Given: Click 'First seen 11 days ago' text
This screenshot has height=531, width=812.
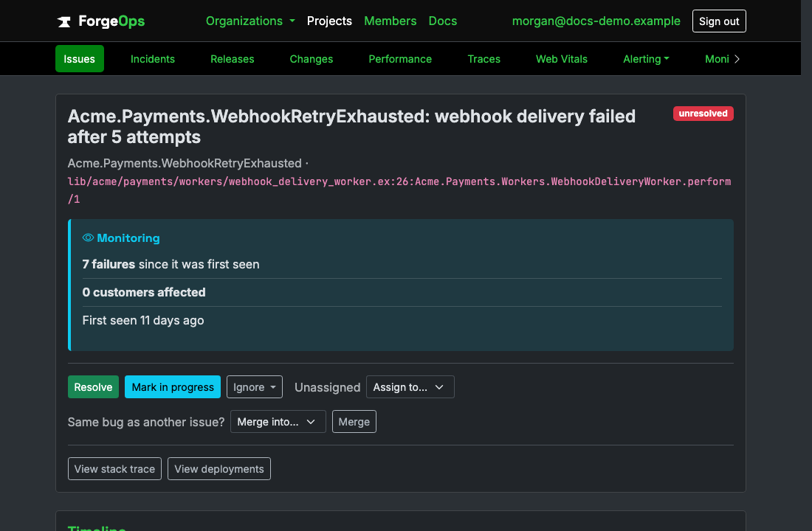Looking at the screenshot, I should pos(143,320).
